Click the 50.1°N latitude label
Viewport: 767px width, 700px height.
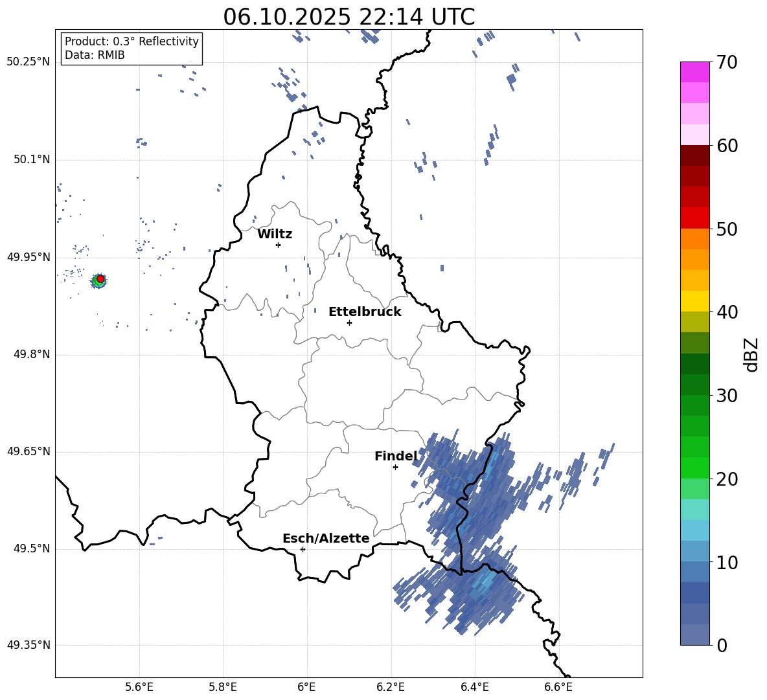pyautogui.click(x=32, y=159)
